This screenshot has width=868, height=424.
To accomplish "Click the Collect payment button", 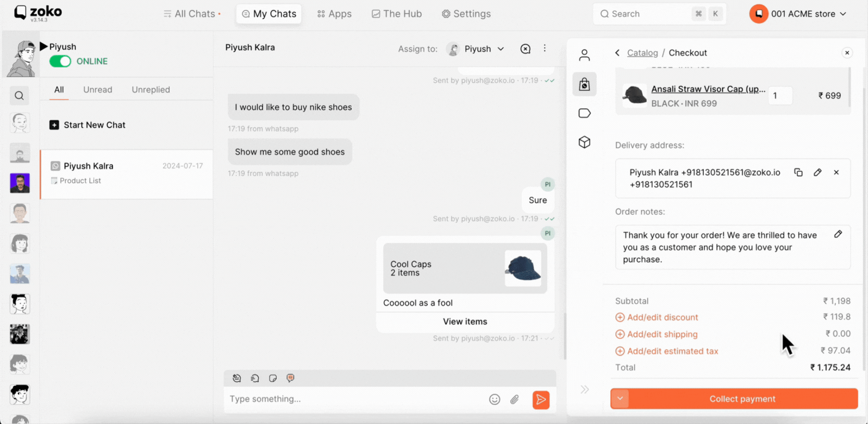I will (743, 399).
